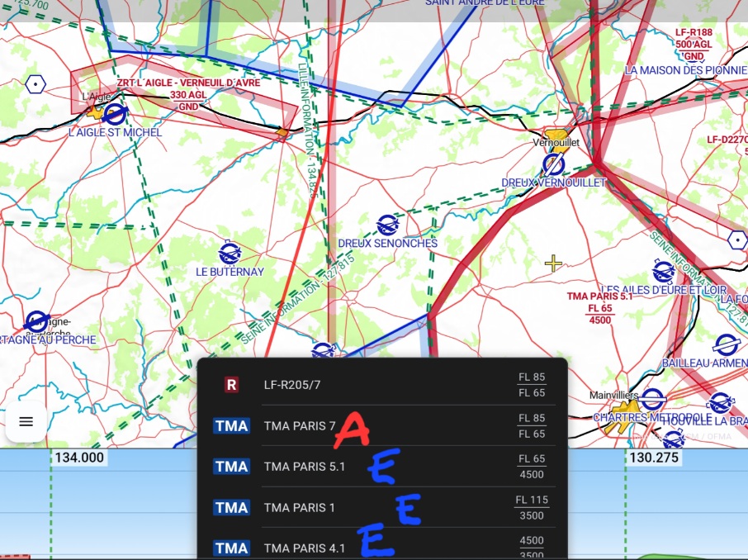Tap the Chartres Metropole aerodrome symbol
Image resolution: width=748 pixels, height=560 pixels.
653,400
